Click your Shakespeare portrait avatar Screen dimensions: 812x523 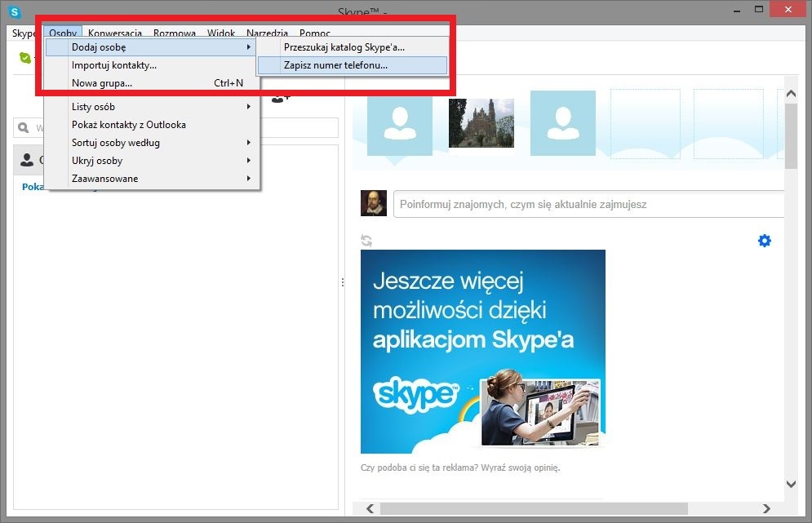(x=374, y=203)
